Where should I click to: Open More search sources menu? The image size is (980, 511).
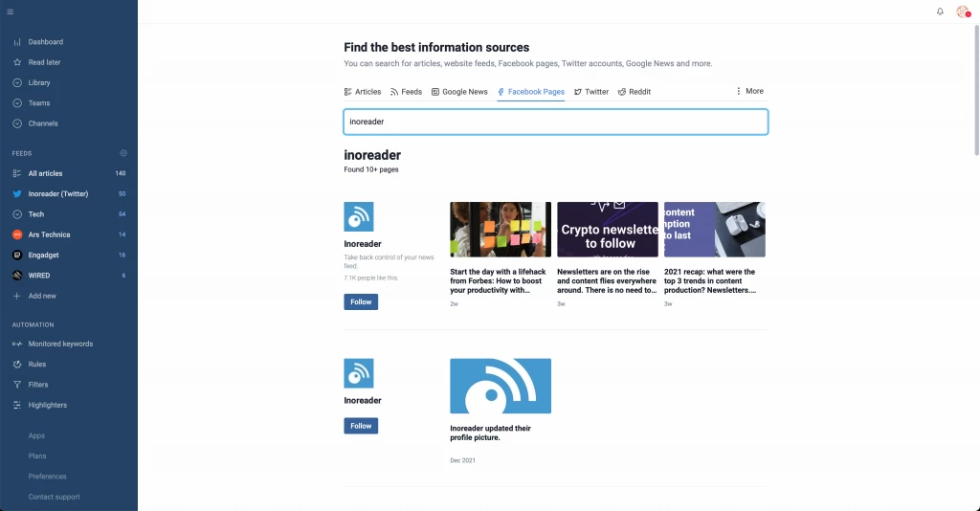click(x=749, y=91)
